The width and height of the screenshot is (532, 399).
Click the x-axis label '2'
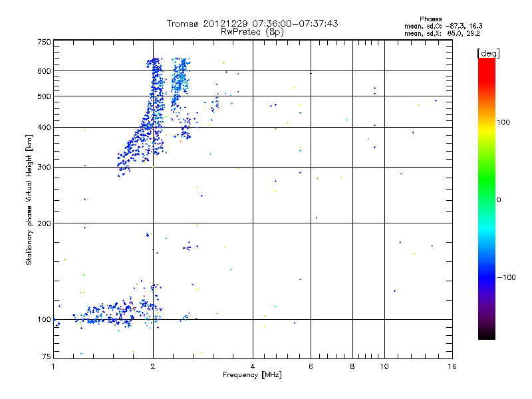coord(153,366)
